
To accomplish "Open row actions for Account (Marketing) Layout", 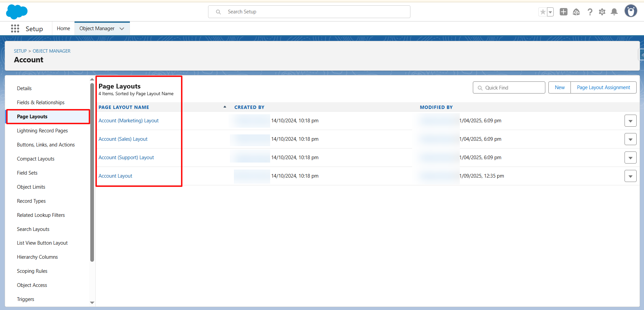I will pyautogui.click(x=630, y=121).
